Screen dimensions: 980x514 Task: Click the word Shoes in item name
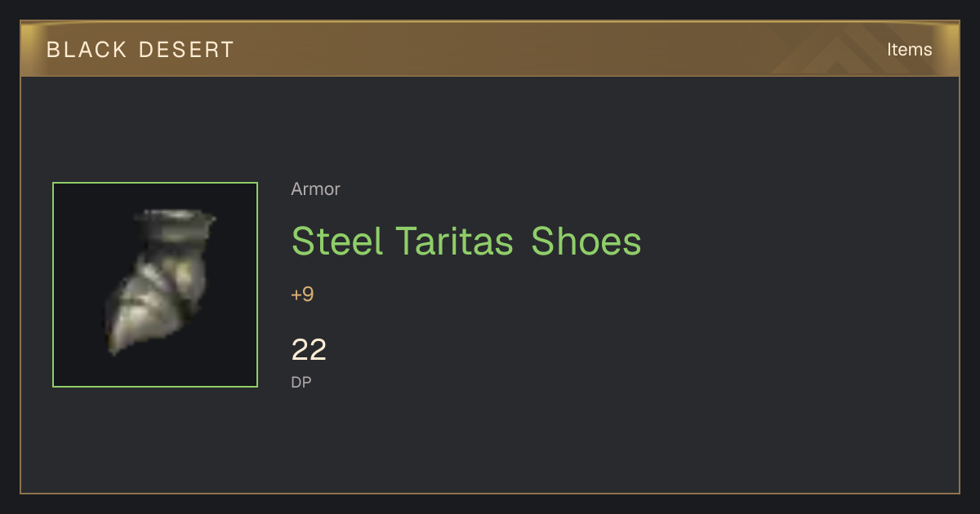click(586, 241)
